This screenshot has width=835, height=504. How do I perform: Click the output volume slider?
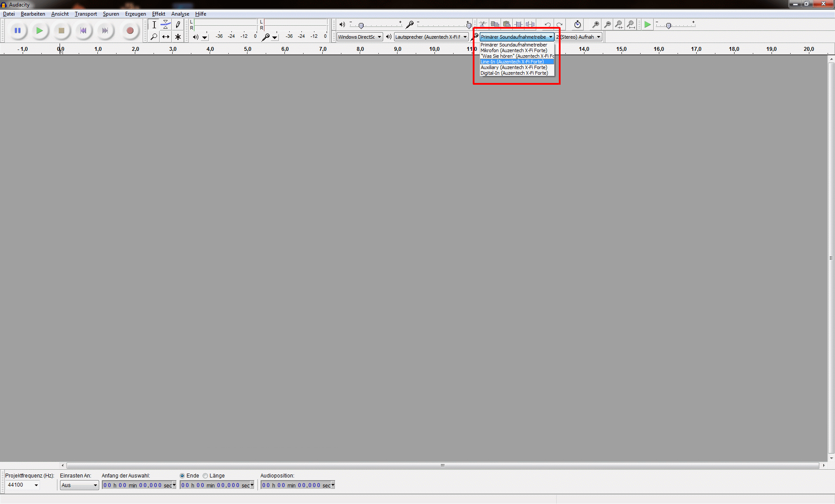coord(361,26)
